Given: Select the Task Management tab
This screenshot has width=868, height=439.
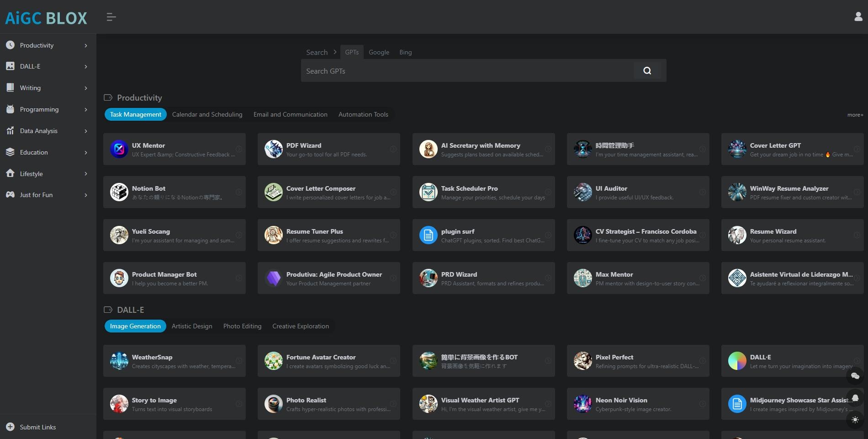Looking at the screenshot, I should pos(135,114).
